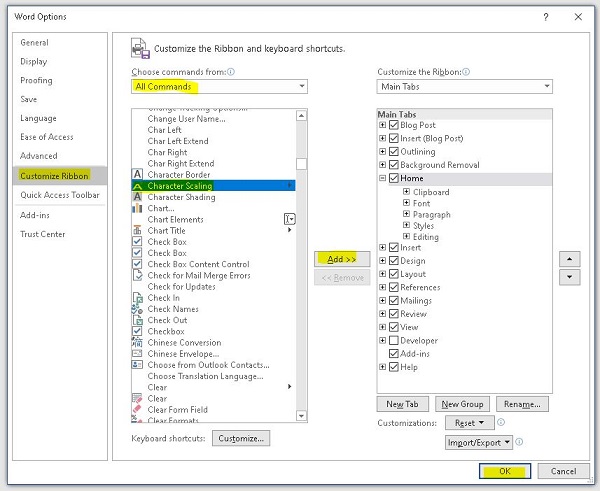Click the info icon next to Reset

coord(501,422)
